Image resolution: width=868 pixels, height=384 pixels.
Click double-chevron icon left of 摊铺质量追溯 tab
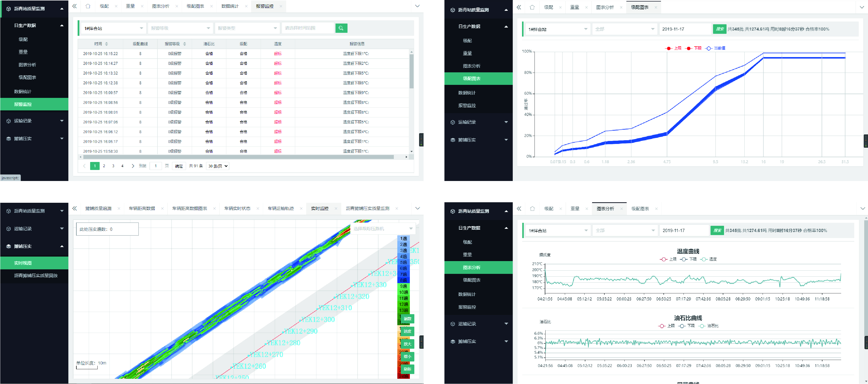pos(74,209)
